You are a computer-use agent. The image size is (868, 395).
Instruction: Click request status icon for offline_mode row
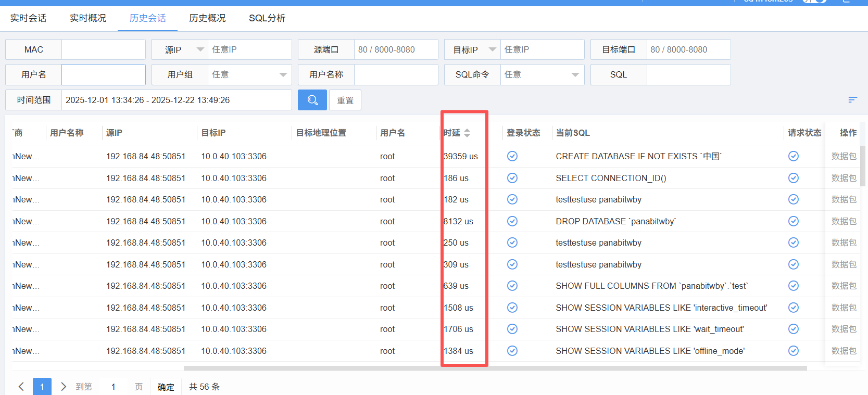(793, 351)
